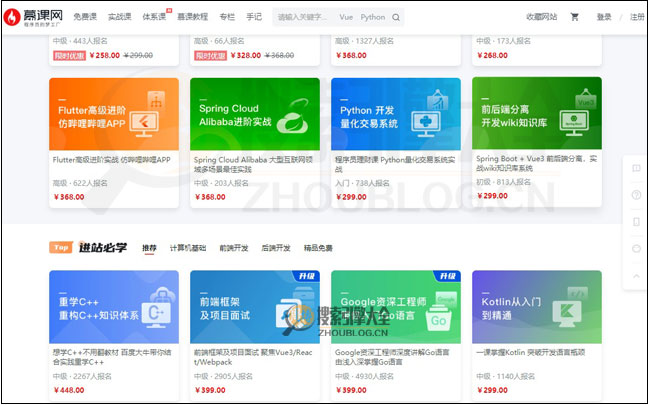Click 高级 · 1327人报名 text
648x405 pixels.
[x=364, y=41]
